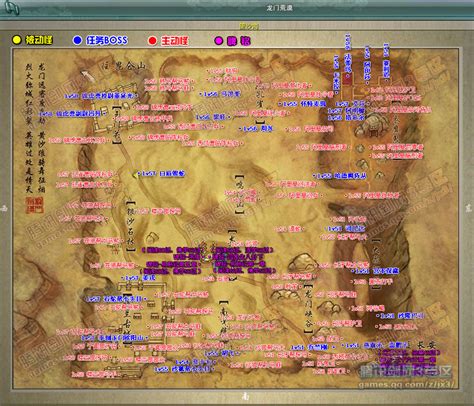Click the blue 任务BOSS legend dot
Screen dimensions: 474x406
tap(77, 40)
